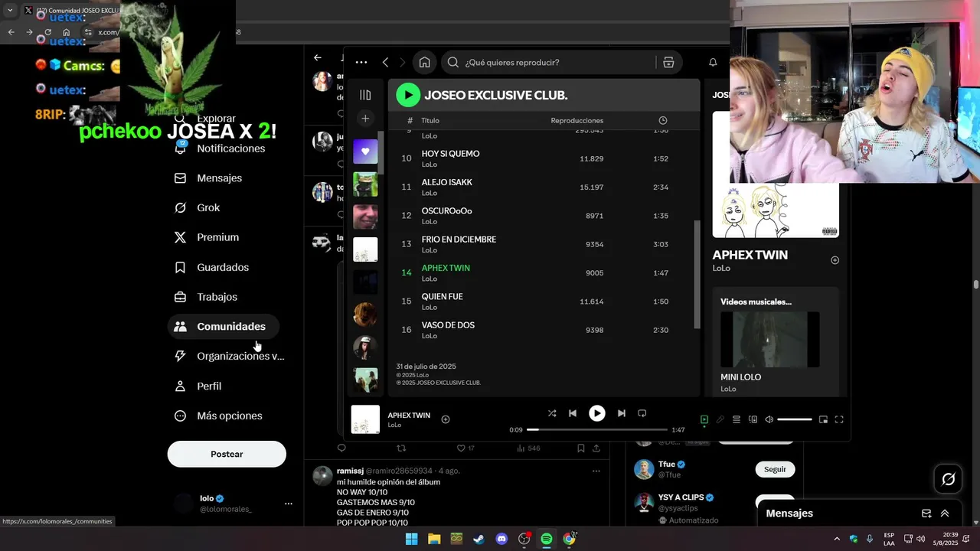Screen dimensions: 980x551
Task: Open Discord from the taskbar
Action: coord(501,539)
